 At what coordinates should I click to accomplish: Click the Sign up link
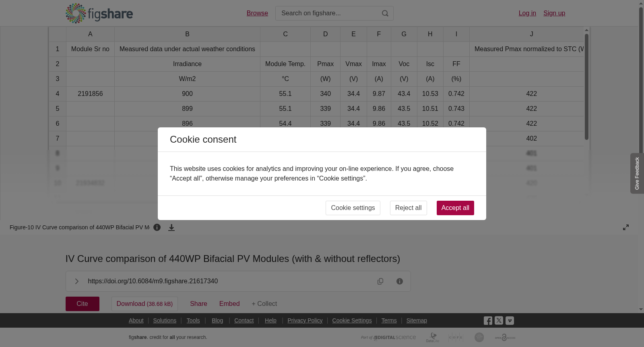point(554,13)
